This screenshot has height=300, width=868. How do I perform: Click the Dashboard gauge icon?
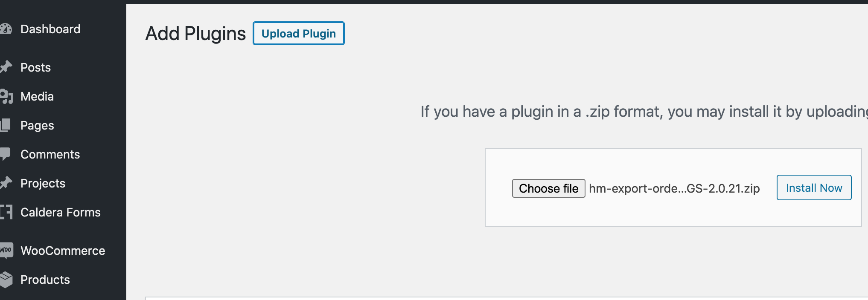click(6, 29)
